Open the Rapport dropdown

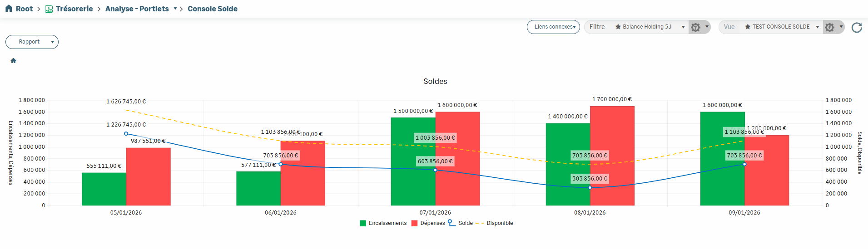[32, 42]
